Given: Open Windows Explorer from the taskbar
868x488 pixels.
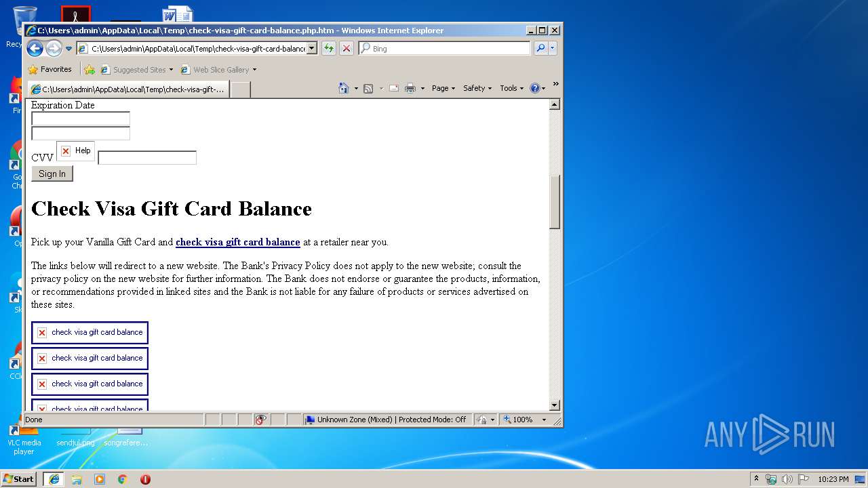Looking at the screenshot, I should click(77, 479).
